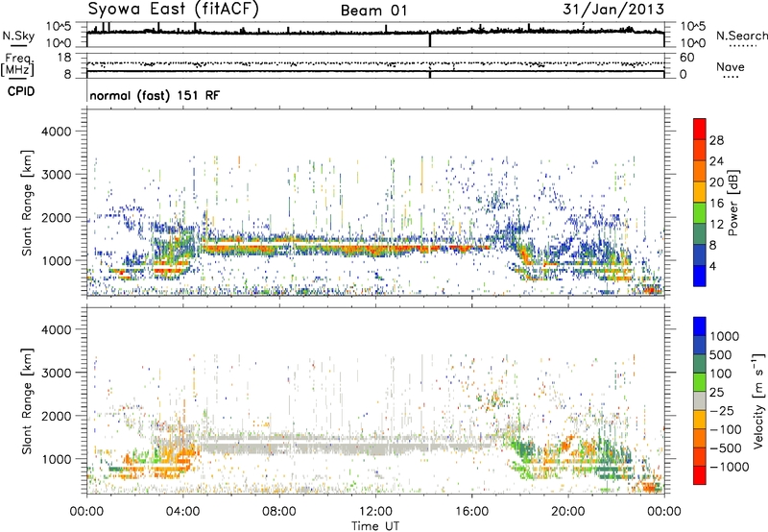Click the power panel 'Slant Range [km]' title
Screen dimensions: 768x532
tap(27, 203)
